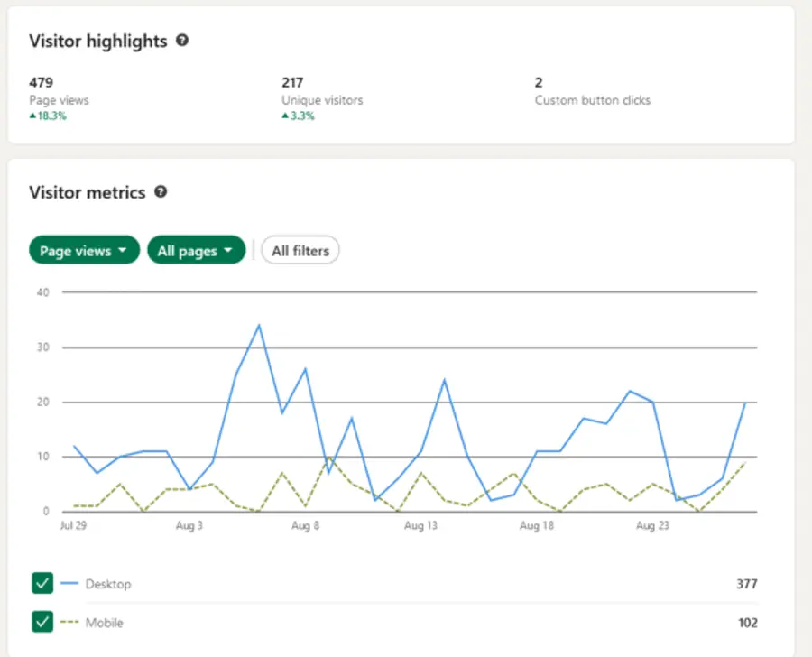Click the Aug 13 label on the chart axis
The image size is (812, 657).
point(420,525)
